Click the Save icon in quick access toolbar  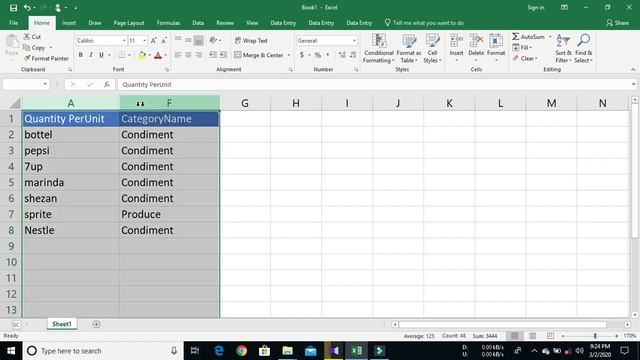click(13, 7)
